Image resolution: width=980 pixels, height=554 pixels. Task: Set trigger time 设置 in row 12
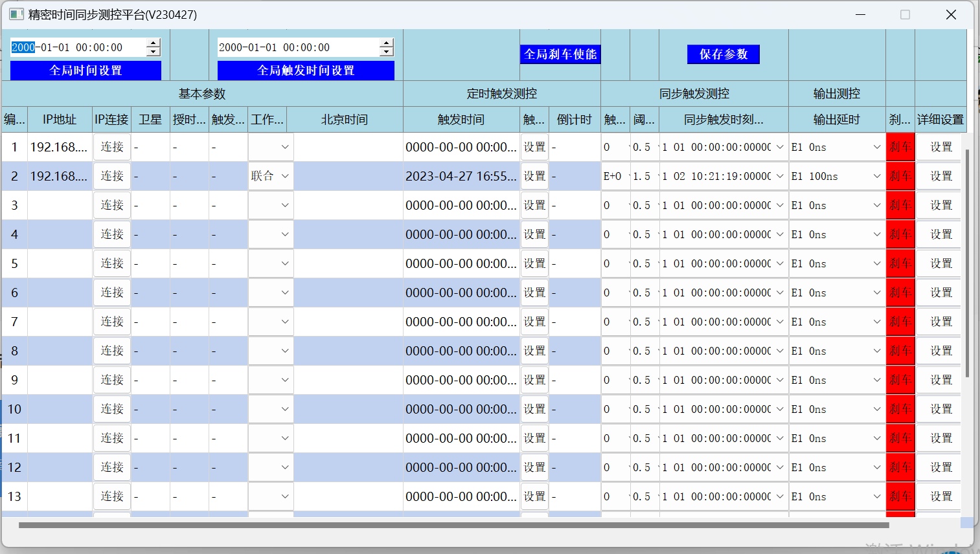point(534,467)
